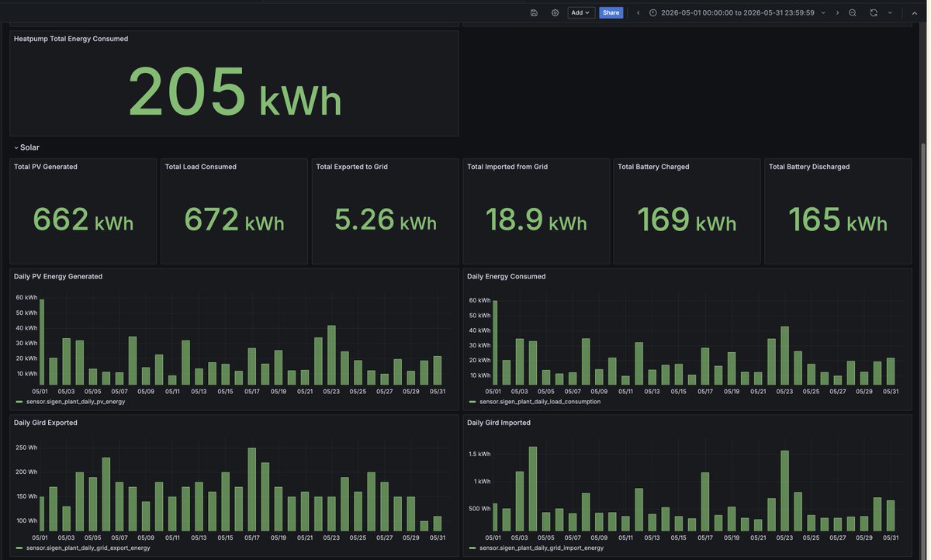Click the 5.26 kWh exported value
This screenshot has height=560, width=931.
point(386,220)
